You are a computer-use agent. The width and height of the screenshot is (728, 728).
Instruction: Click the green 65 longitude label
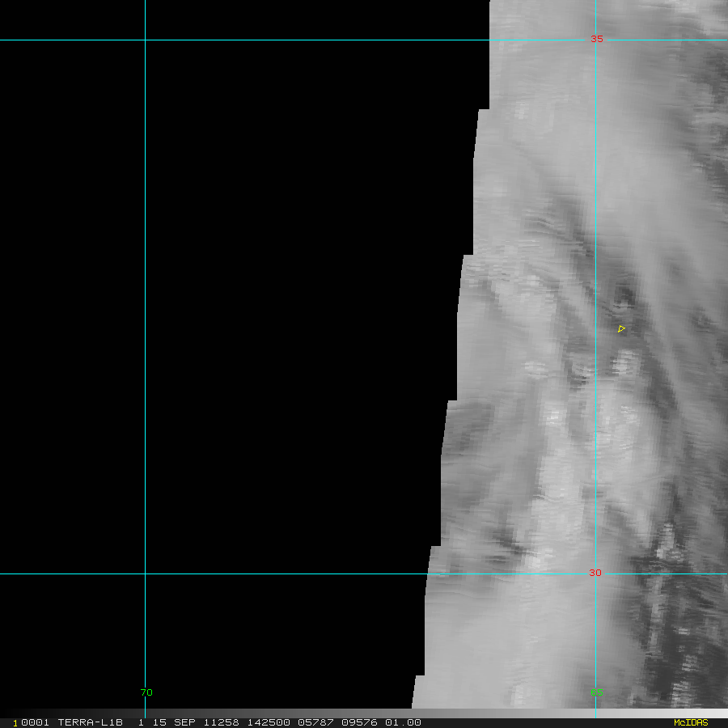click(x=596, y=692)
